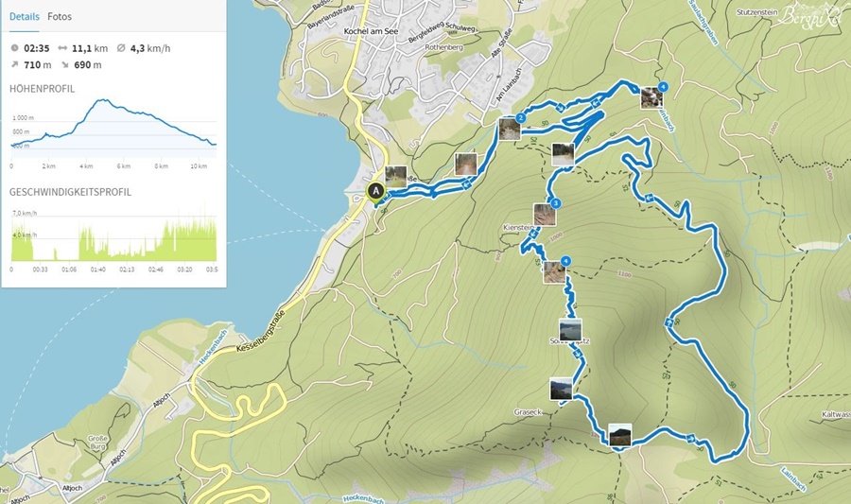Open the BergpiXel watermark logo
The height and width of the screenshot is (504, 851).
pyautogui.click(x=809, y=14)
